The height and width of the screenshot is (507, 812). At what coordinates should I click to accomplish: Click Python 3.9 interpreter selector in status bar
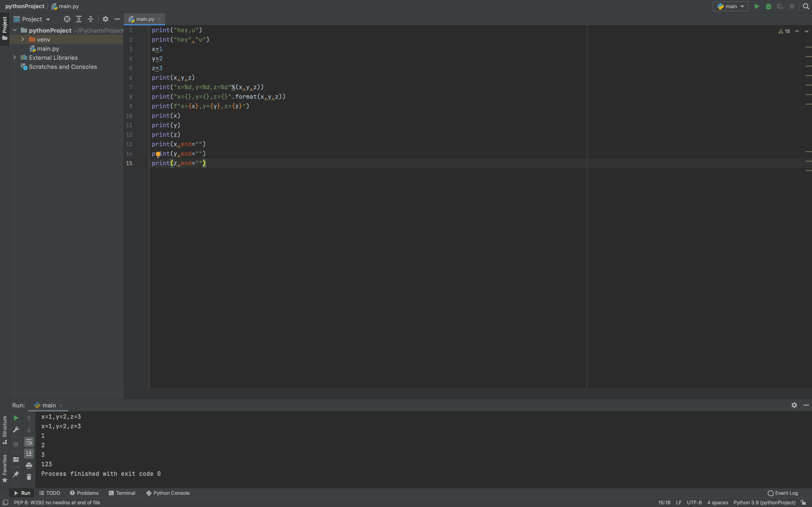(x=764, y=502)
